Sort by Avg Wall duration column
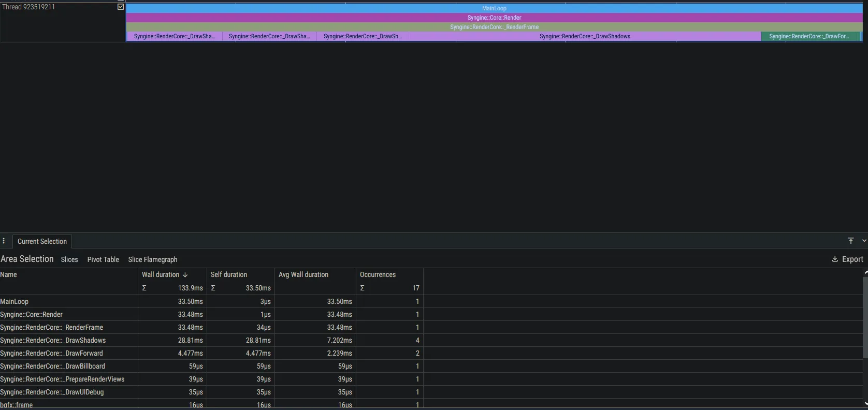The height and width of the screenshot is (410, 868). pyautogui.click(x=303, y=274)
